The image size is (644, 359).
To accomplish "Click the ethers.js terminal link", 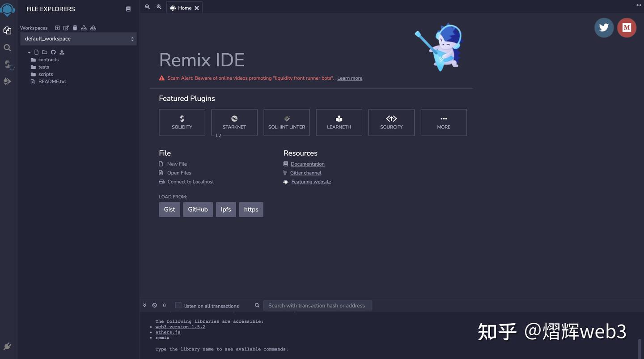I will [x=168, y=332].
